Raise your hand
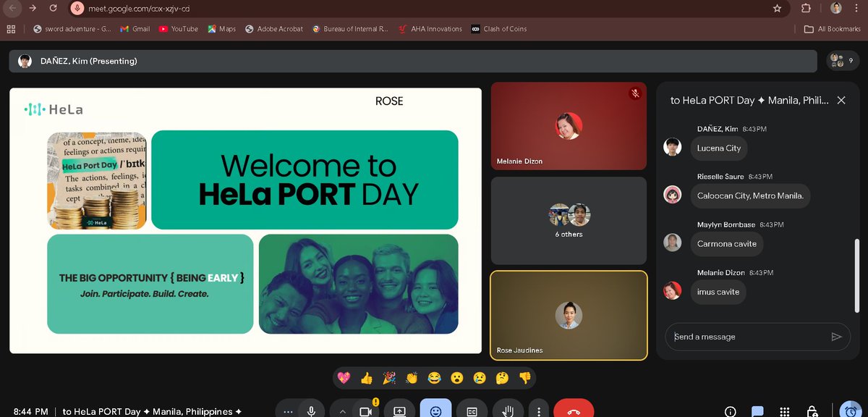The height and width of the screenshot is (417, 868). pyautogui.click(x=508, y=410)
